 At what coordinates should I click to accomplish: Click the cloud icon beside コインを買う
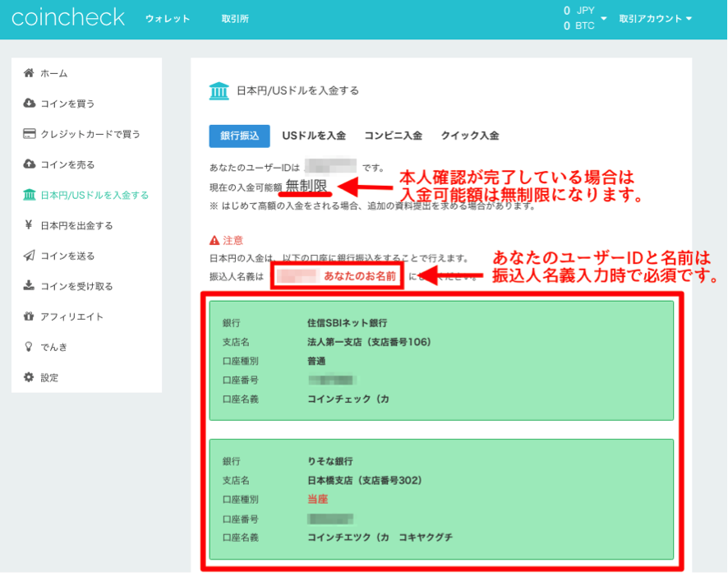pyautogui.click(x=30, y=103)
